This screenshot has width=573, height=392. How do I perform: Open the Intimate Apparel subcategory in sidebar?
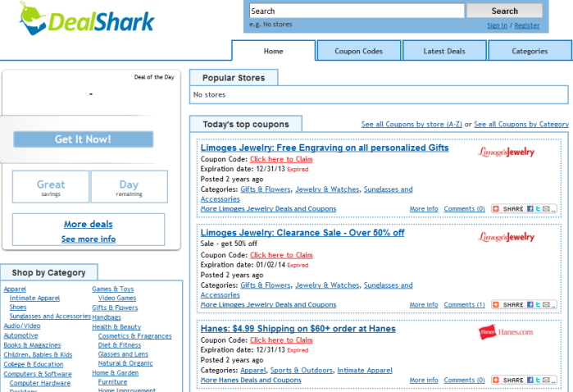pos(34,298)
